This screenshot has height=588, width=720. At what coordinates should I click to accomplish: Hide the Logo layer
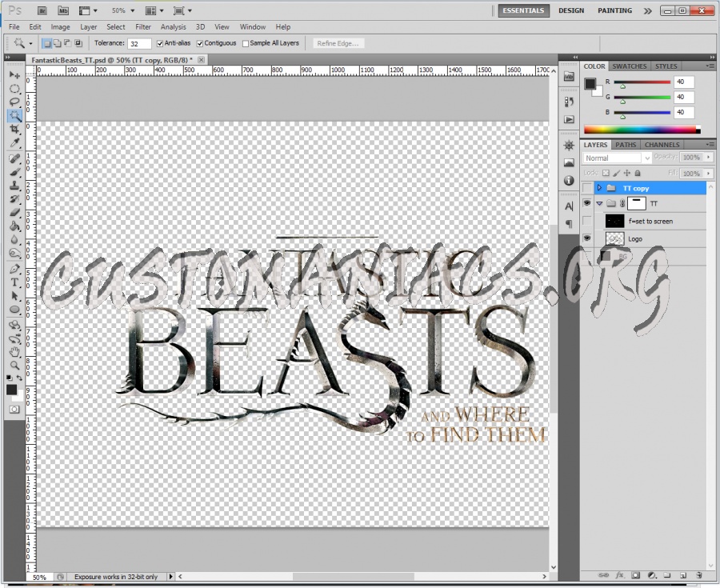[x=587, y=238]
